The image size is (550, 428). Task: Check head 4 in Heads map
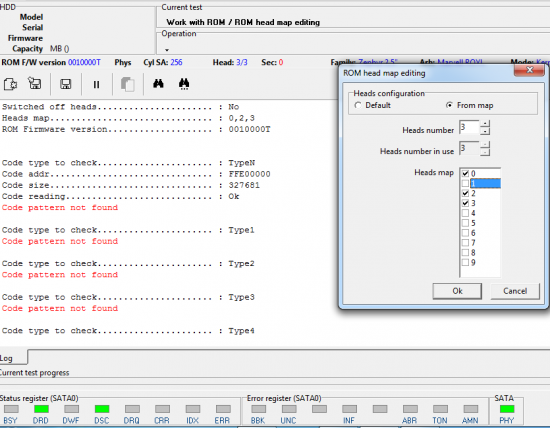(x=465, y=213)
